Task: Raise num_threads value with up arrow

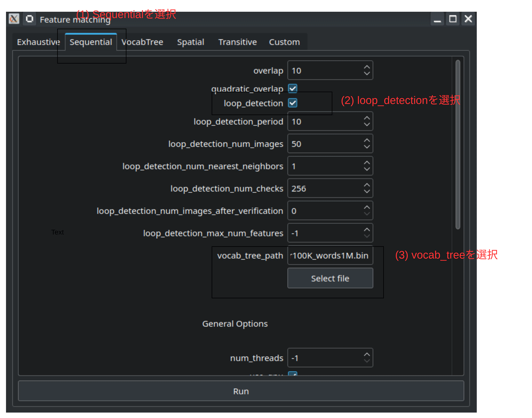Action: click(x=367, y=355)
